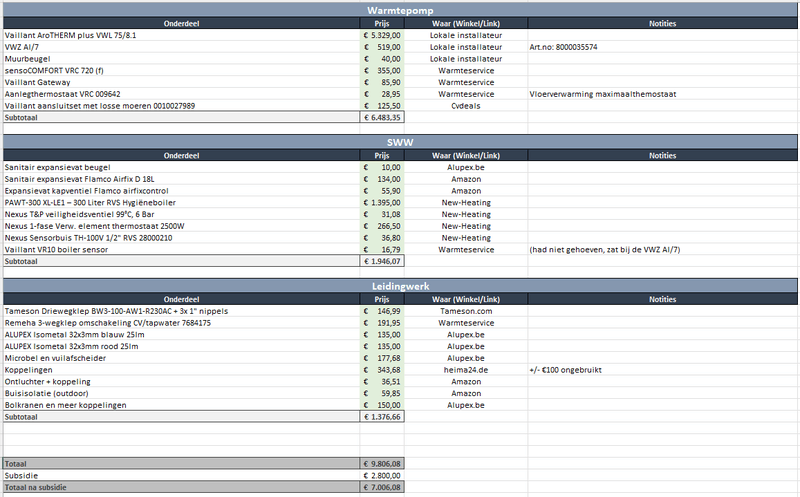Click the Vaillant AroTHERM plus VWL 75/8.1 cell
800x497 pixels.
(x=181, y=35)
